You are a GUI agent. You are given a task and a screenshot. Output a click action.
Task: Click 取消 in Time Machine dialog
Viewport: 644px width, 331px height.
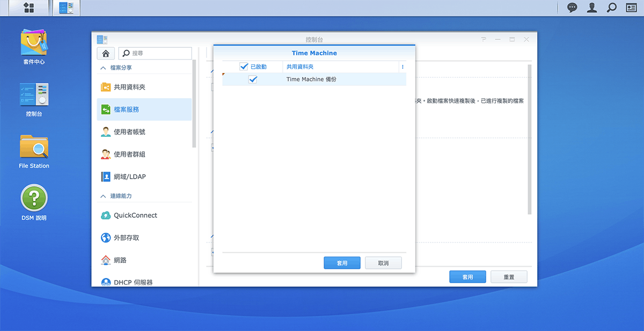point(383,263)
